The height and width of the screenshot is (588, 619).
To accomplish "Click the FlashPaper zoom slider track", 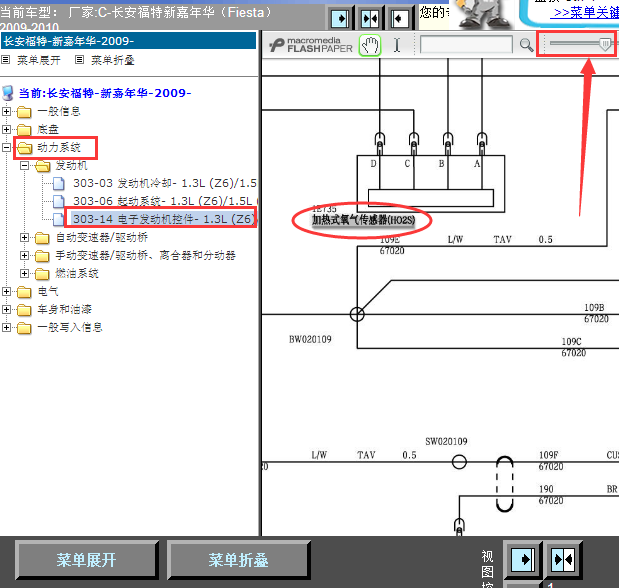I will pos(582,43).
